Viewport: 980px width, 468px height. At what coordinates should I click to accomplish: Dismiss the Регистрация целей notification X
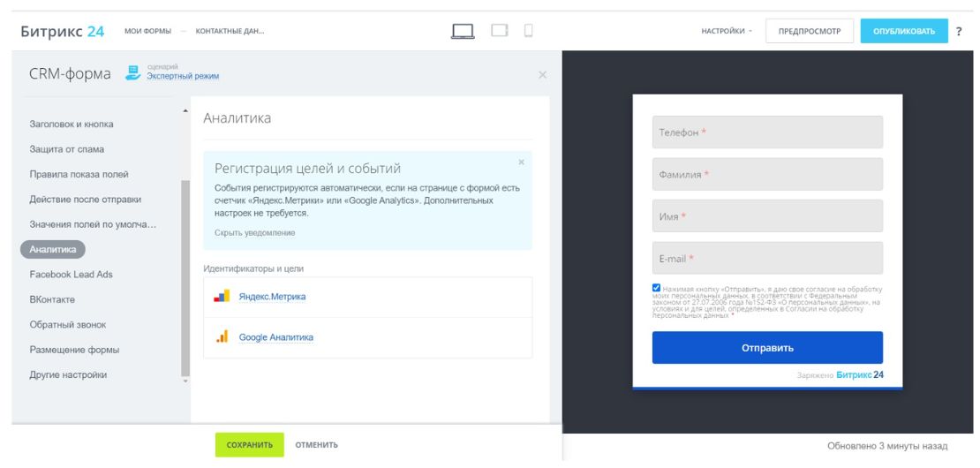(521, 162)
